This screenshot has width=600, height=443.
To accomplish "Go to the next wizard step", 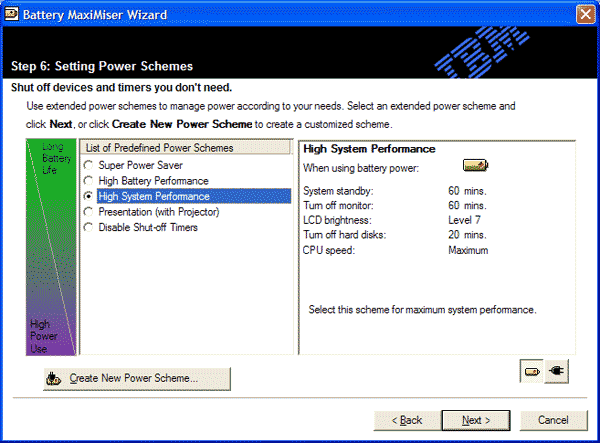I will (x=476, y=420).
